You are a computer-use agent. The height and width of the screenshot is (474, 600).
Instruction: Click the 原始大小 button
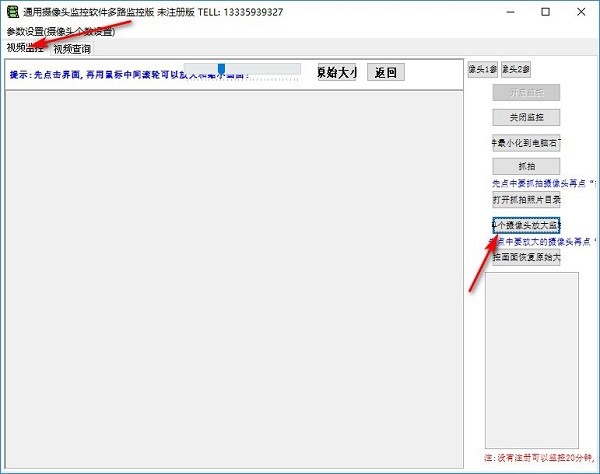(337, 72)
